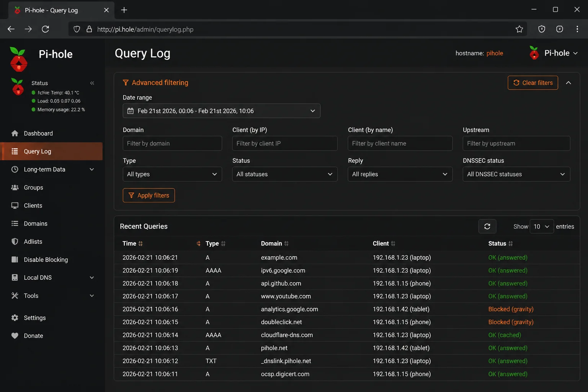Click the Domains list icon
This screenshot has height=392, width=588.
(x=15, y=224)
